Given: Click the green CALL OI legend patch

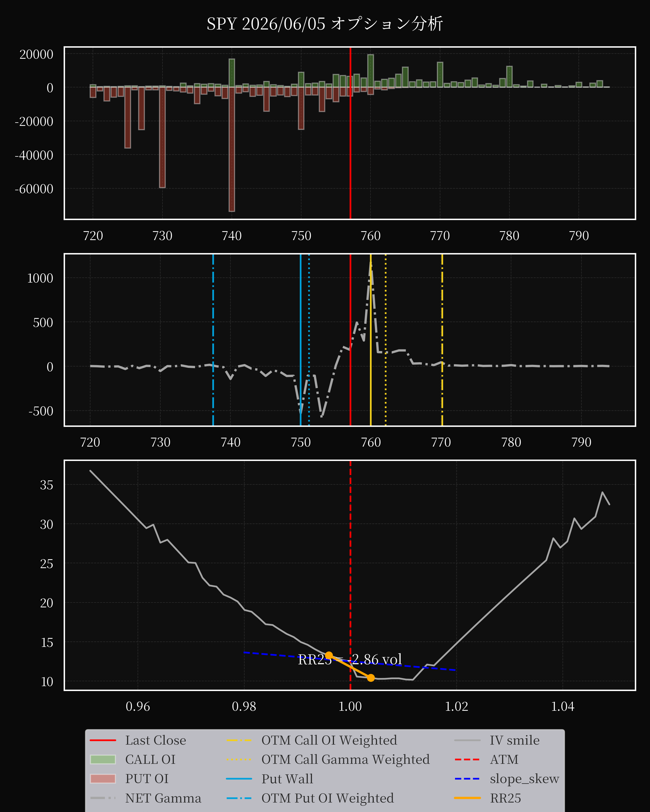Looking at the screenshot, I should pos(103,759).
